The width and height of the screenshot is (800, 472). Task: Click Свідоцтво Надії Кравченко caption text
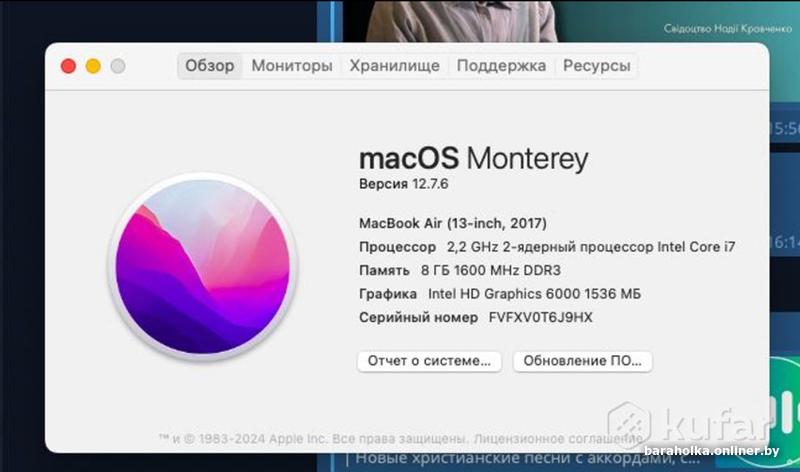click(728, 29)
